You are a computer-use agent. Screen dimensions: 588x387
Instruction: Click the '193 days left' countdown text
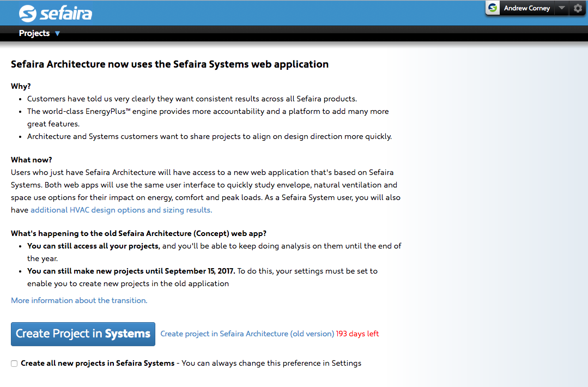pyautogui.click(x=357, y=334)
